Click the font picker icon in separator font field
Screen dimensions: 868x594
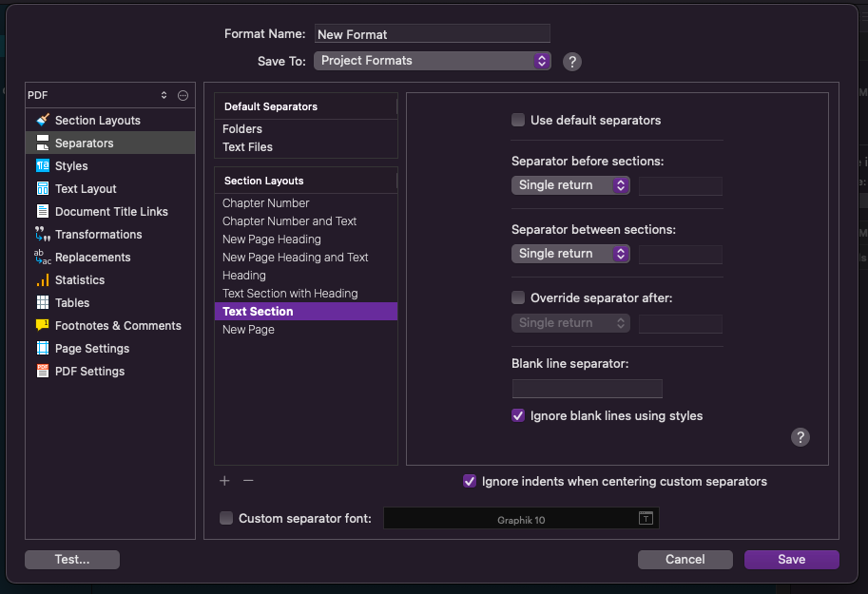pyautogui.click(x=646, y=518)
